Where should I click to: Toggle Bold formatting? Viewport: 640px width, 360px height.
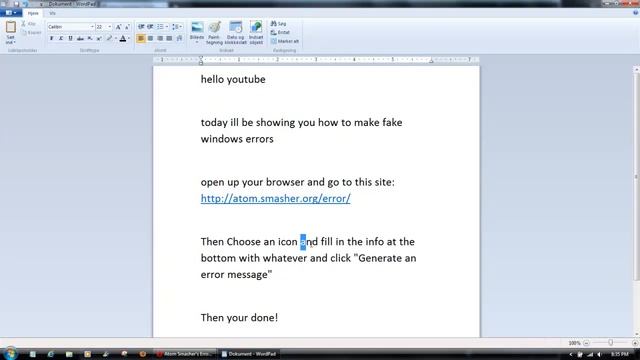click(x=51, y=38)
